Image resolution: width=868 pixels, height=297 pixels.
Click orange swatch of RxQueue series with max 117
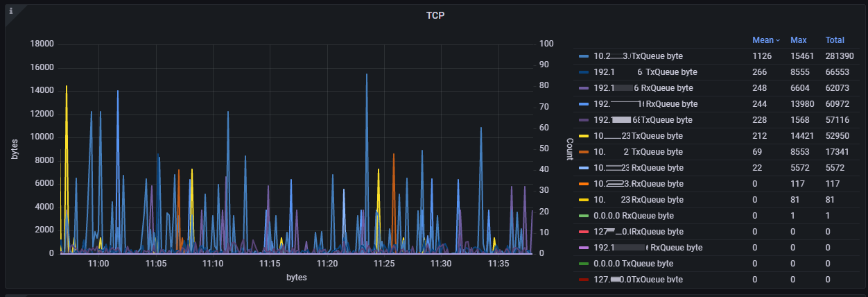point(584,184)
